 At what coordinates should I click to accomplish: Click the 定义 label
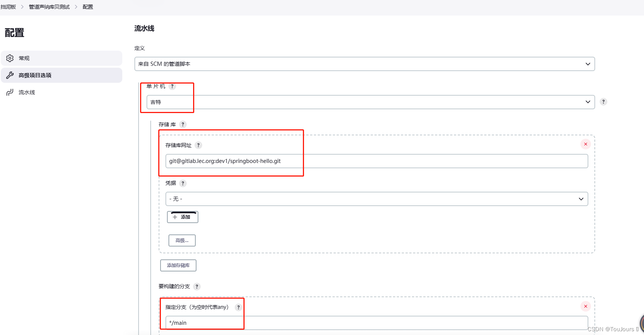click(140, 48)
